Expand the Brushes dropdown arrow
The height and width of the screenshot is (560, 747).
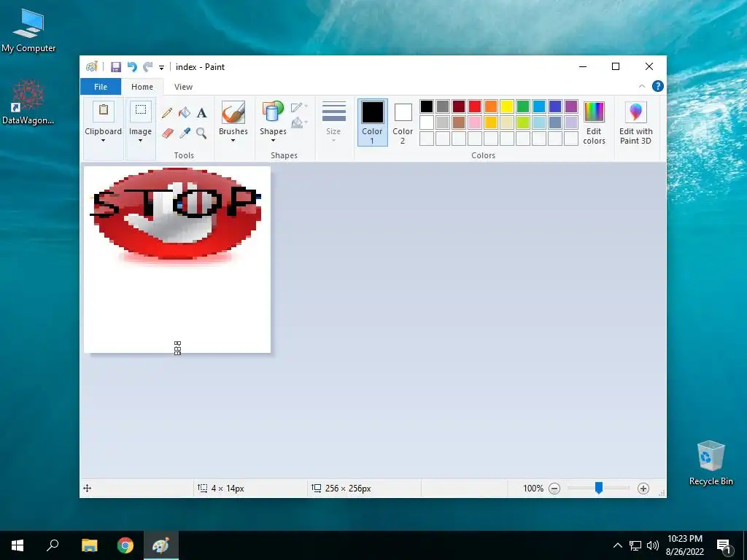pyautogui.click(x=233, y=141)
